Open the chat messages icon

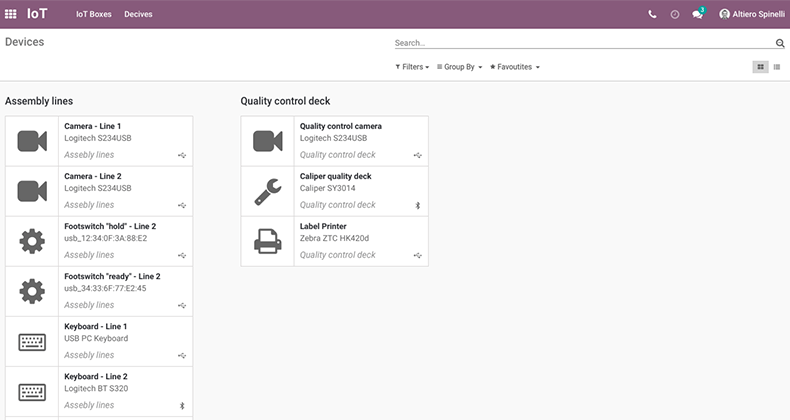click(698, 14)
